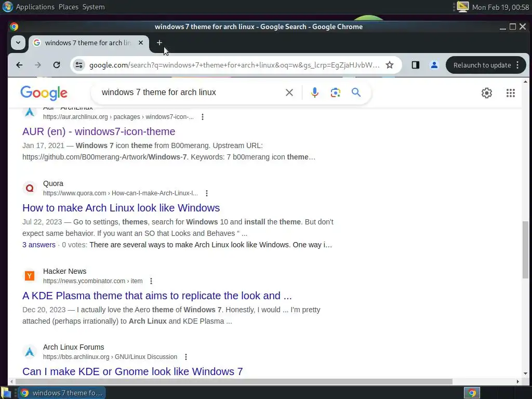Click the vertical scrollbar thumb
The width and height of the screenshot is (532, 399).
point(525,249)
